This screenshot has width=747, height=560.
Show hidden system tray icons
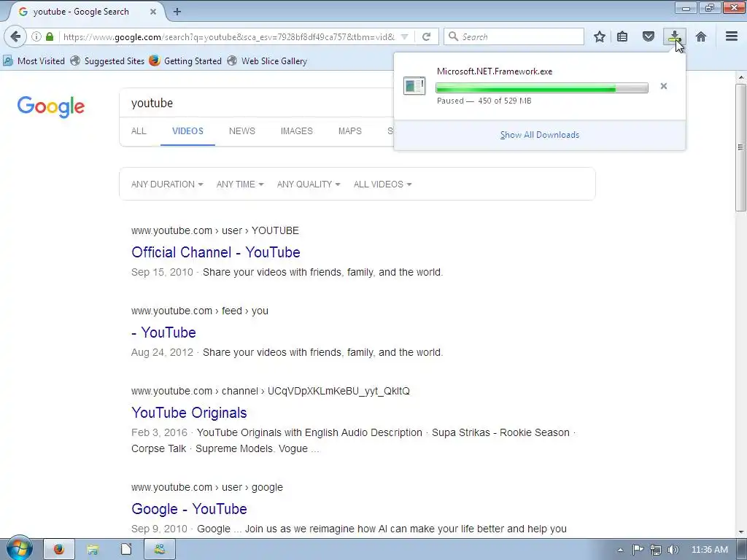(x=620, y=550)
